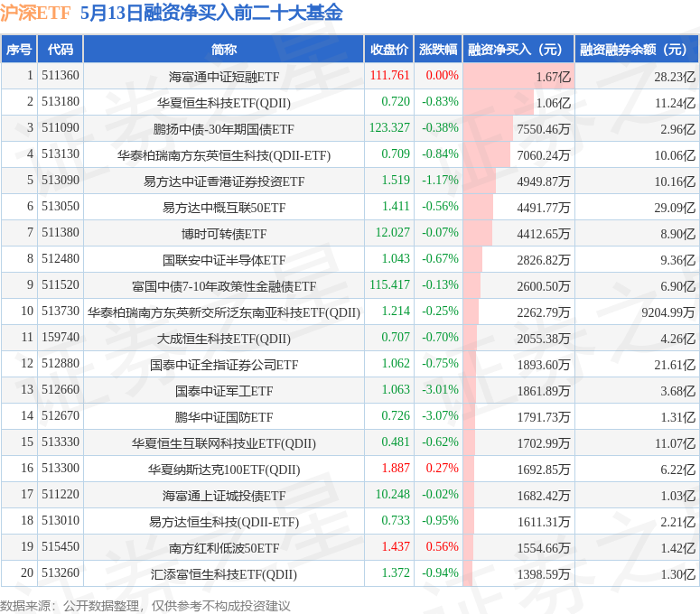Select fund code 512480

(x=61, y=259)
